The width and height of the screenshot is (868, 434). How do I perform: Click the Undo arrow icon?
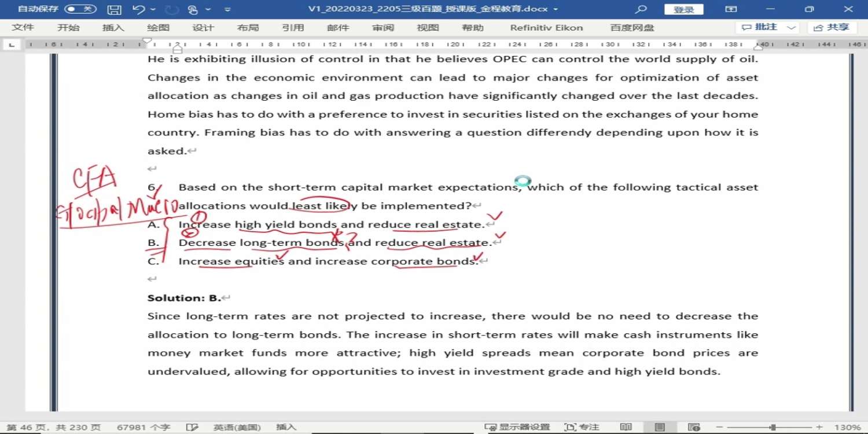tap(138, 9)
